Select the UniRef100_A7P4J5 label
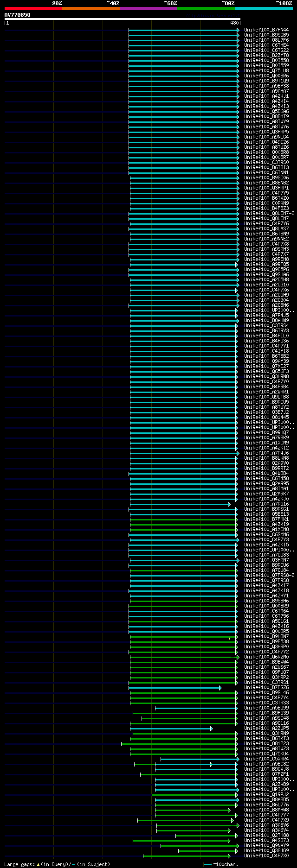This screenshot has width=297, height=868. [x=266, y=316]
